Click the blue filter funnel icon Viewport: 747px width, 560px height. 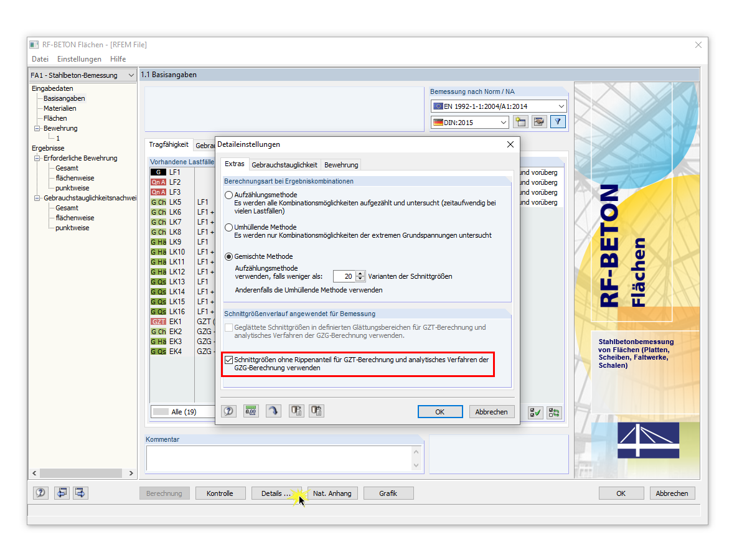tap(558, 123)
